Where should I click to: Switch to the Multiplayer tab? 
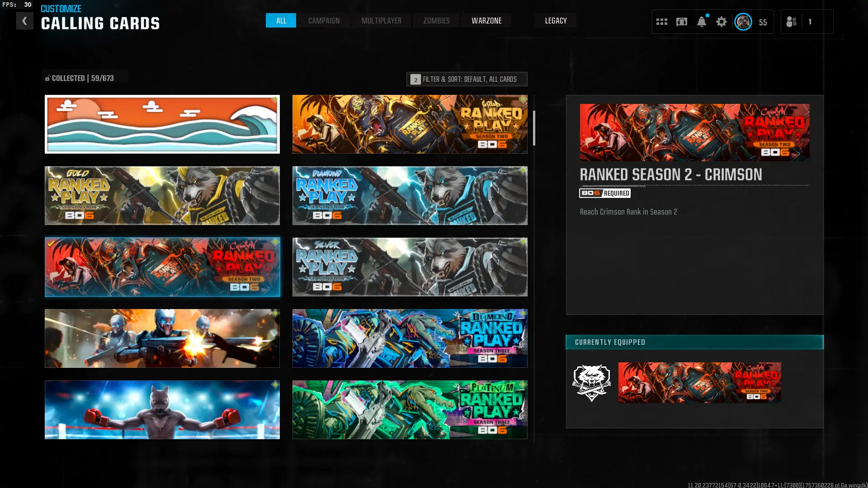pos(381,21)
